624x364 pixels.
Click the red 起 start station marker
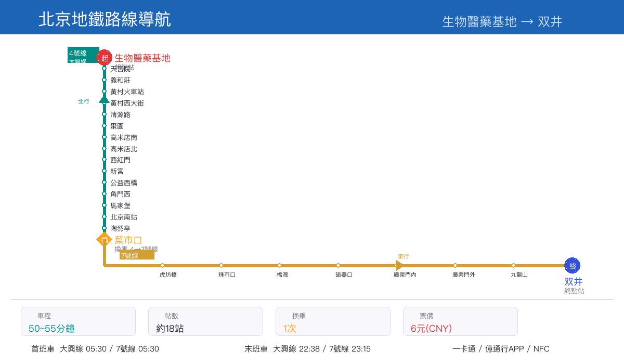point(105,58)
